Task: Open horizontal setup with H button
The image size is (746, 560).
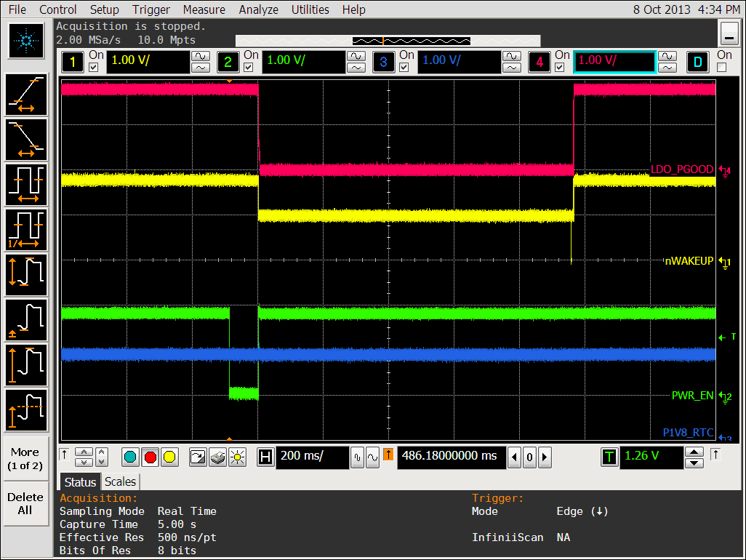Action: (x=265, y=457)
